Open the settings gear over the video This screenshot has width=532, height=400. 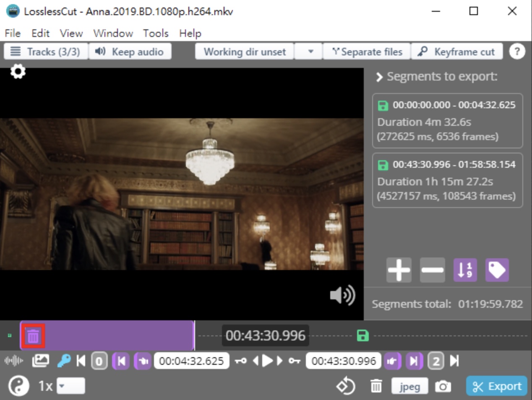(18, 71)
